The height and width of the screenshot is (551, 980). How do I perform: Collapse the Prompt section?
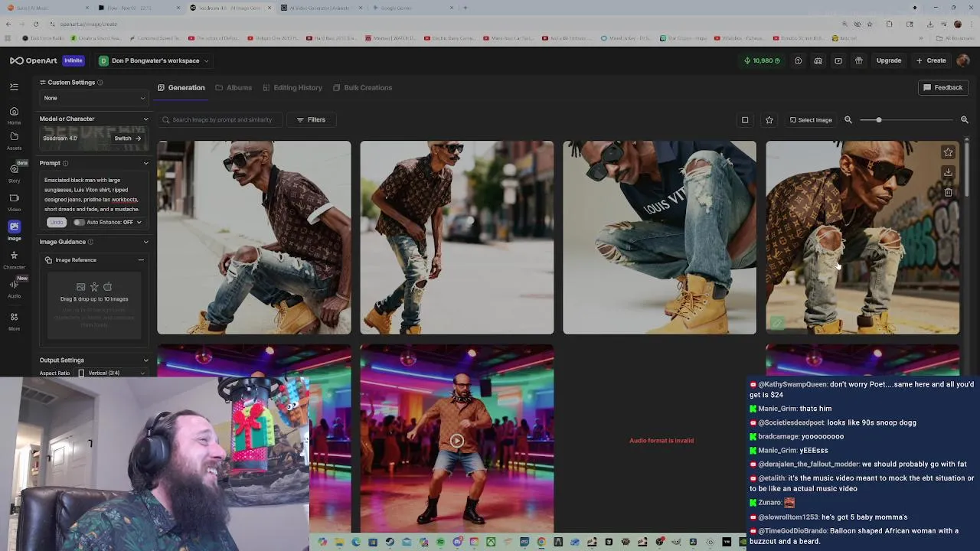click(x=145, y=163)
